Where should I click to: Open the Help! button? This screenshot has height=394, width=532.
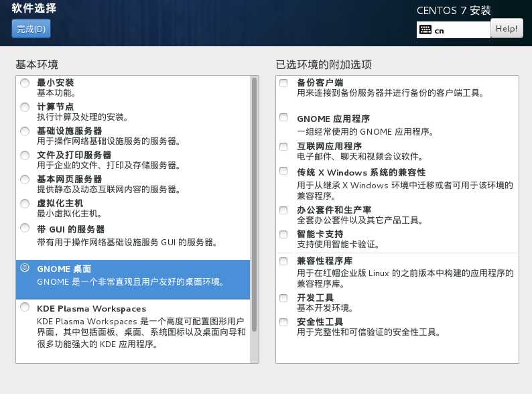tap(507, 29)
